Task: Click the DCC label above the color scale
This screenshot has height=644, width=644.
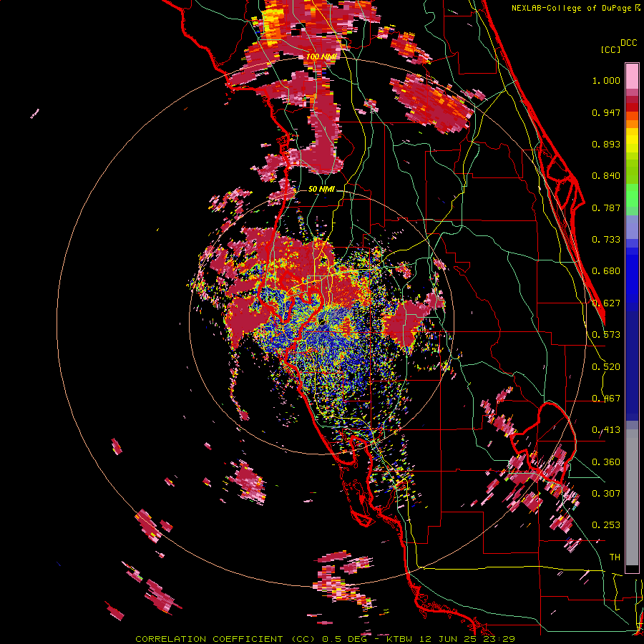Action: 628,43
